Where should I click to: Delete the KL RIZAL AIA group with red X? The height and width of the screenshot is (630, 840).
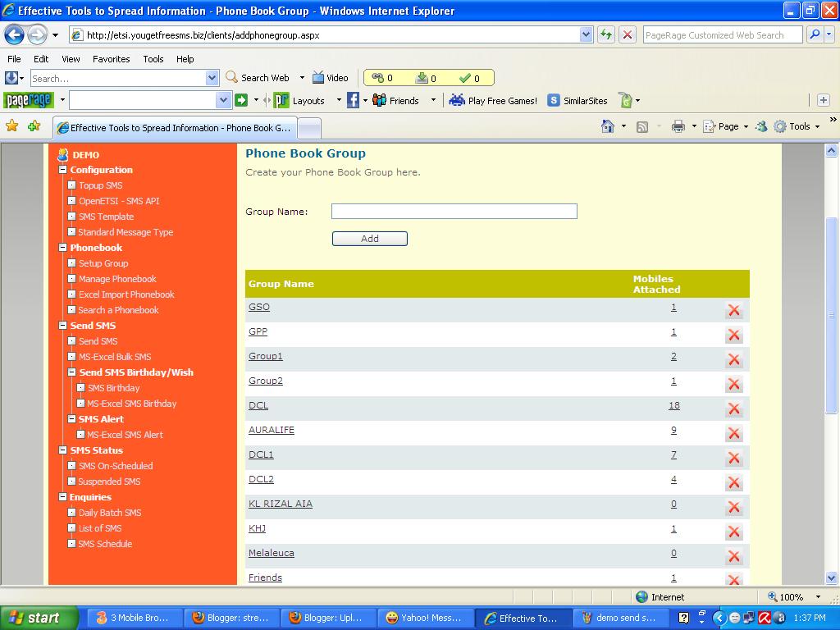pos(734,507)
